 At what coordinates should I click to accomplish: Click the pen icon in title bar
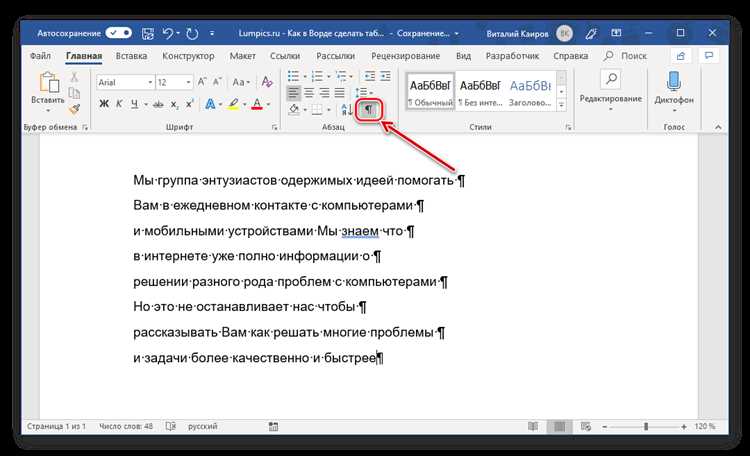[x=591, y=33]
